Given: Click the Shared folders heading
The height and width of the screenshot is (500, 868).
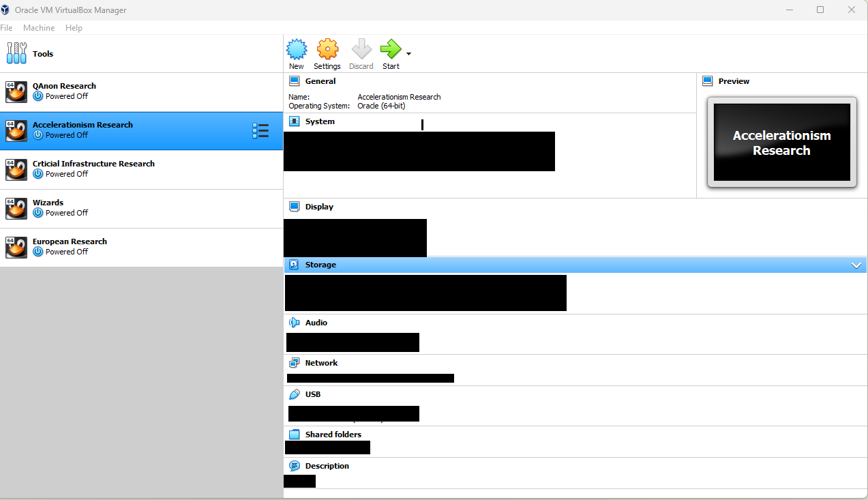Looking at the screenshot, I should tap(333, 435).
